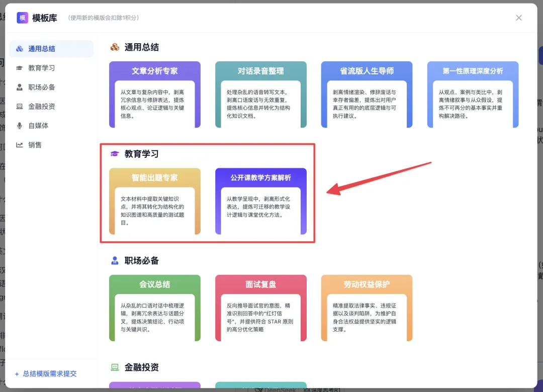543x392 pixels.
Task: Go to 金融投资 category in sidebar
Action: [51, 107]
